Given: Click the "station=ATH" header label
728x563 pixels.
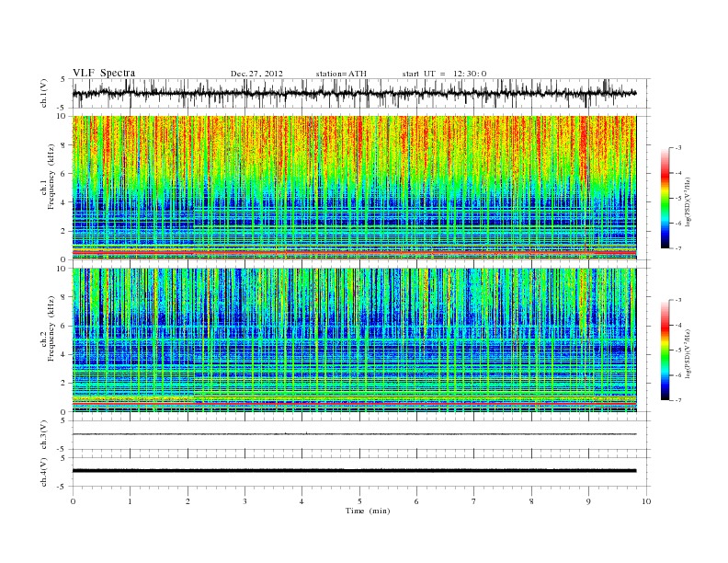Looking at the screenshot, I should (341, 74).
